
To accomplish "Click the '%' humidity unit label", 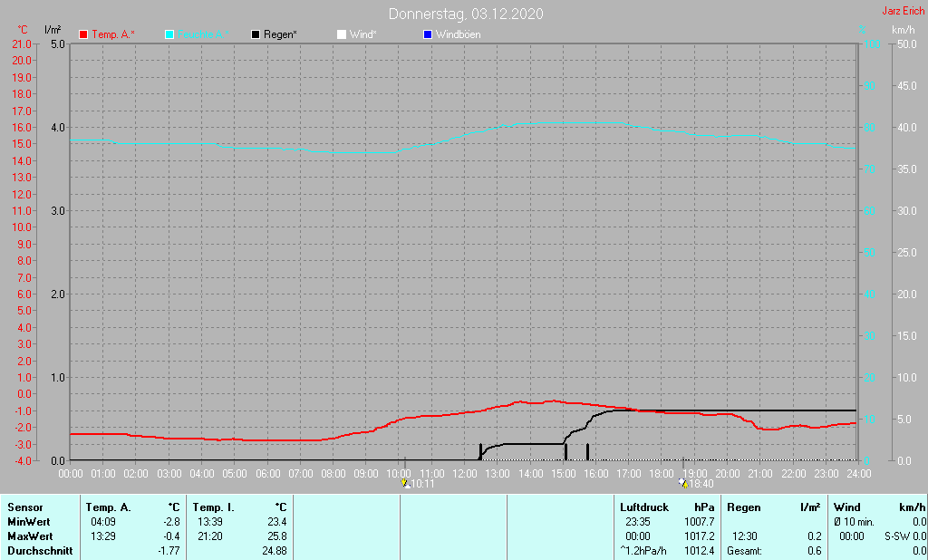I will [863, 30].
